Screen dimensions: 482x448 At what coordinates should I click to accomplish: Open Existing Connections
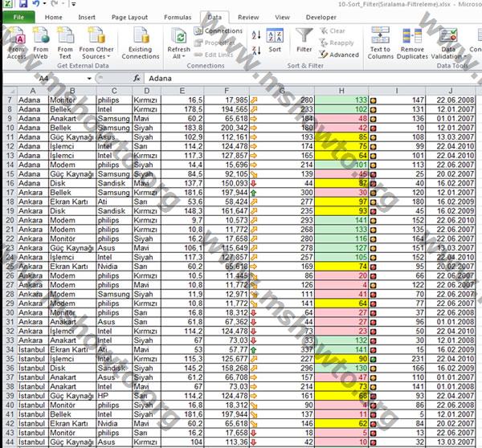[141, 43]
